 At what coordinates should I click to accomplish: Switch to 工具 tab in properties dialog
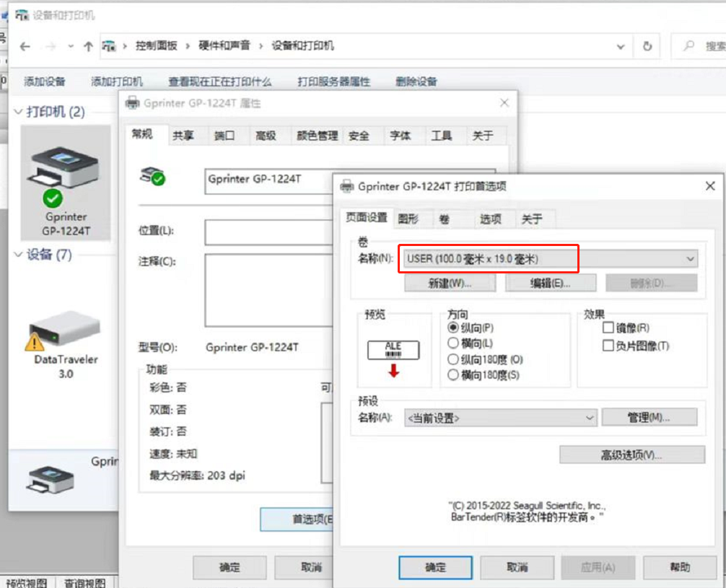(441, 136)
